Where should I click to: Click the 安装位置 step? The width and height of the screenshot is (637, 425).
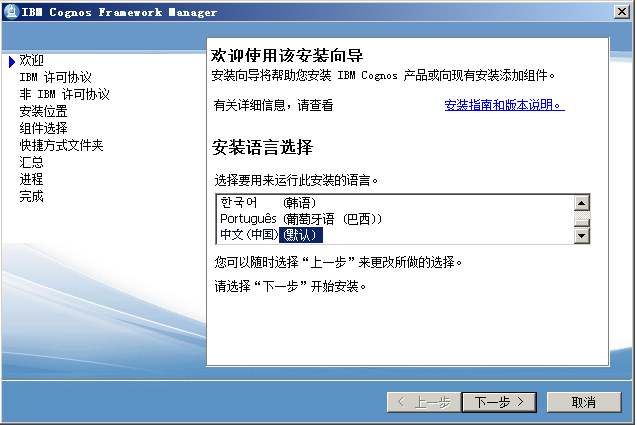(x=43, y=111)
